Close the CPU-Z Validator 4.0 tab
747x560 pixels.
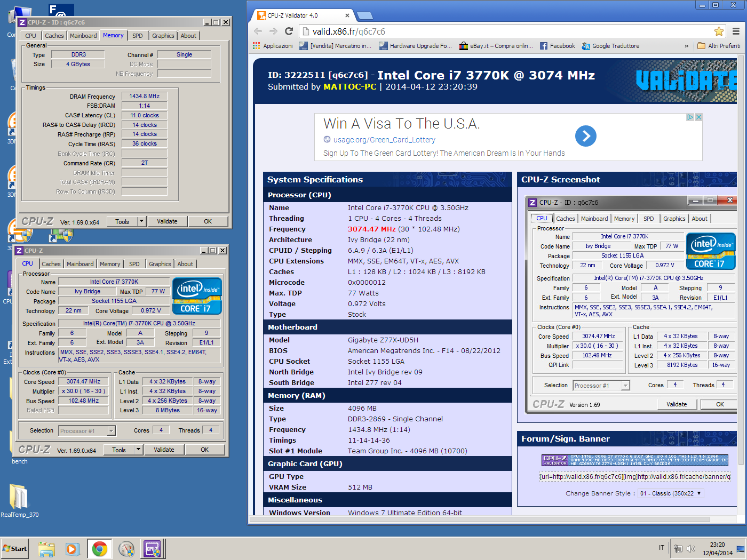click(347, 15)
